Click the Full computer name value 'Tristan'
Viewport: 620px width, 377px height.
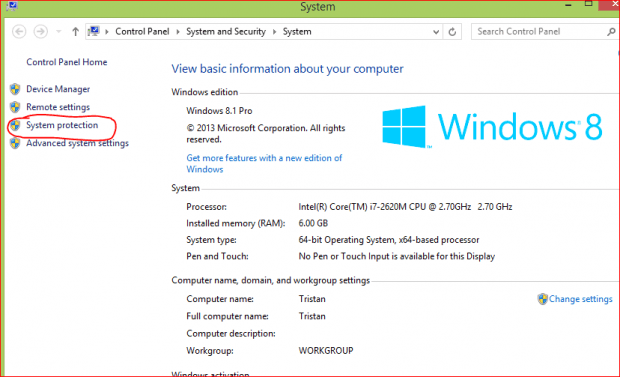tap(312, 316)
